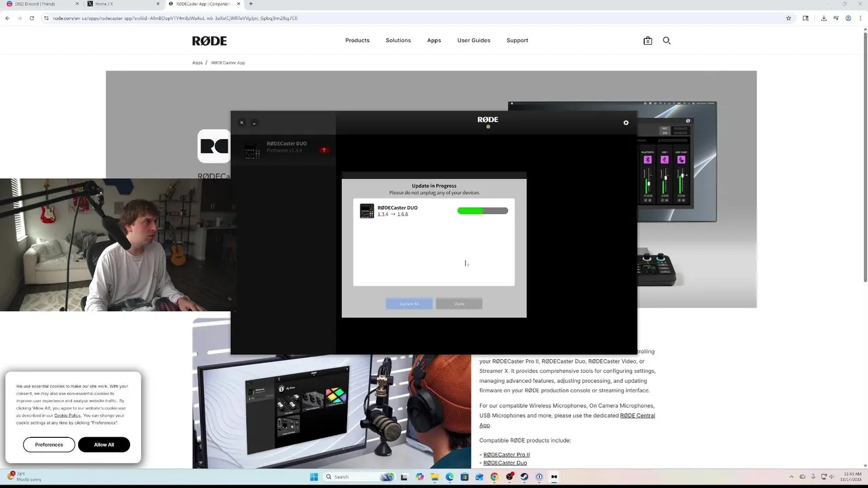Open 1Password from taskbar
Viewport: 868px width, 488px height.
pos(539,476)
